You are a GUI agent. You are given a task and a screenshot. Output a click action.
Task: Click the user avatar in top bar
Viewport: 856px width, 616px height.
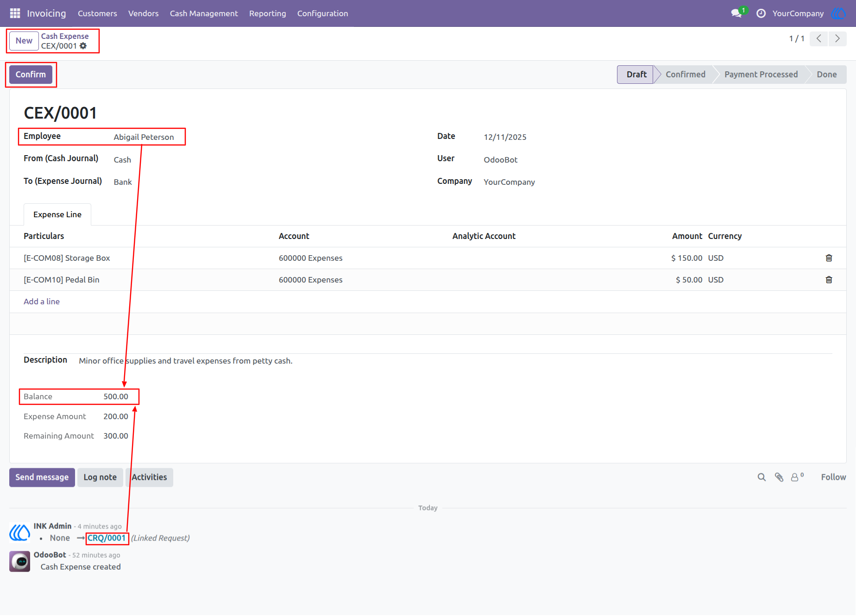coord(838,13)
